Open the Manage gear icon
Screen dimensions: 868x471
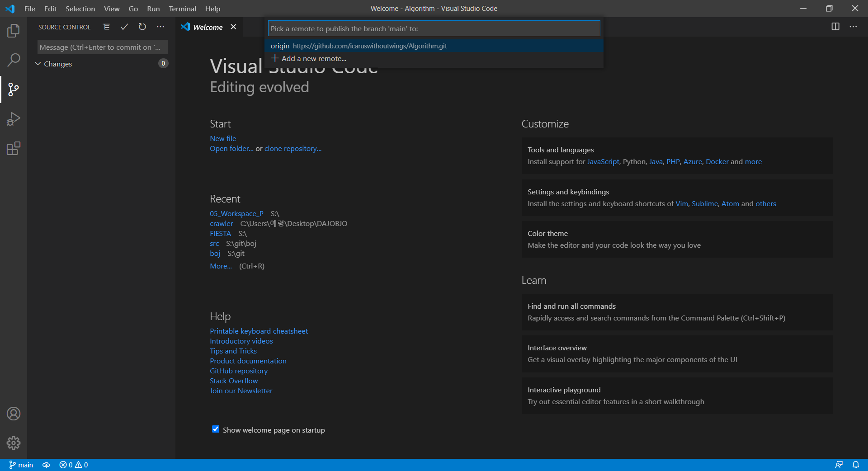14,443
